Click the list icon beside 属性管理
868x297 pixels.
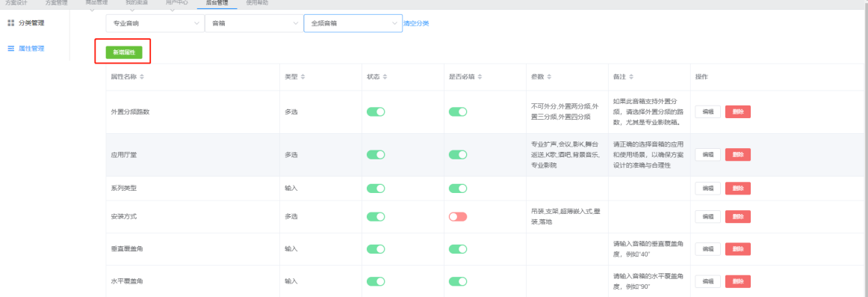11,49
